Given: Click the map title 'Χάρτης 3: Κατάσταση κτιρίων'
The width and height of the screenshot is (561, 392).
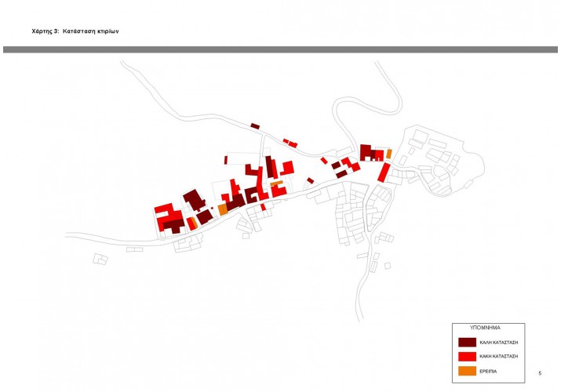Looking at the screenshot, I should pyautogui.click(x=75, y=31).
